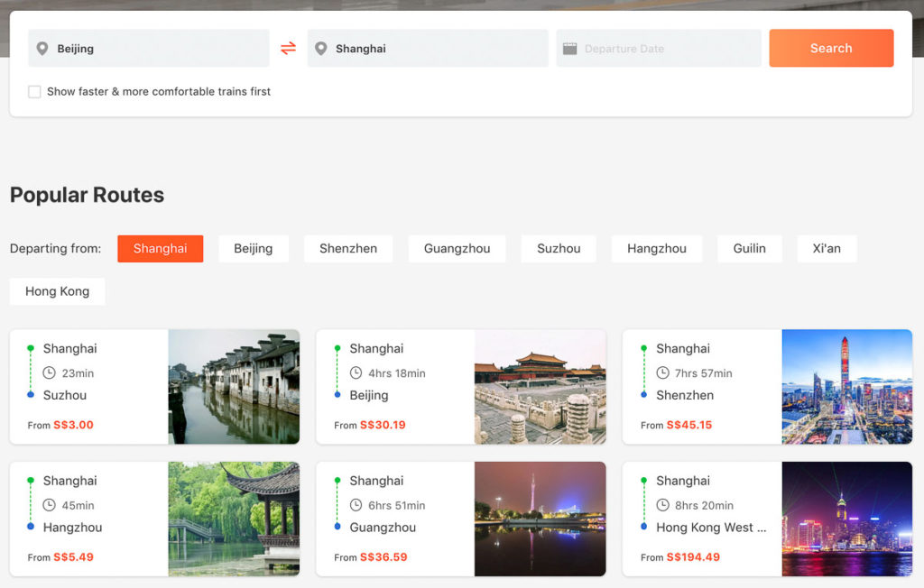Choose Suzhou as departing city tab
Screen dimensions: 924x588
click(x=559, y=249)
